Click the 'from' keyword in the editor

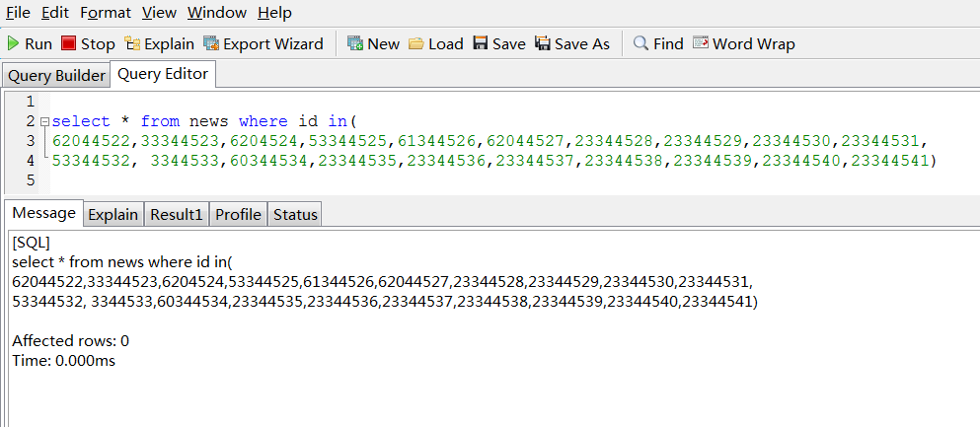pyautogui.click(x=160, y=121)
